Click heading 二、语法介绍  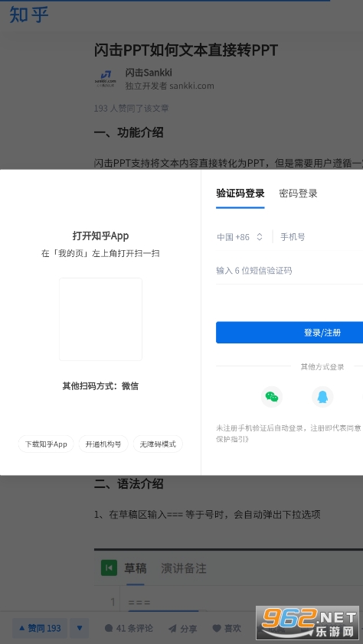click(x=129, y=483)
